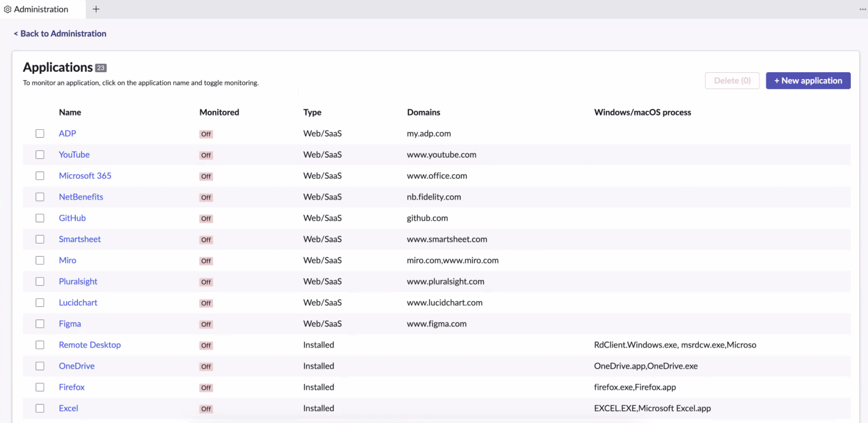Viewport: 868px width, 423px height.
Task: Open the NetBenefits application link
Action: tap(81, 197)
